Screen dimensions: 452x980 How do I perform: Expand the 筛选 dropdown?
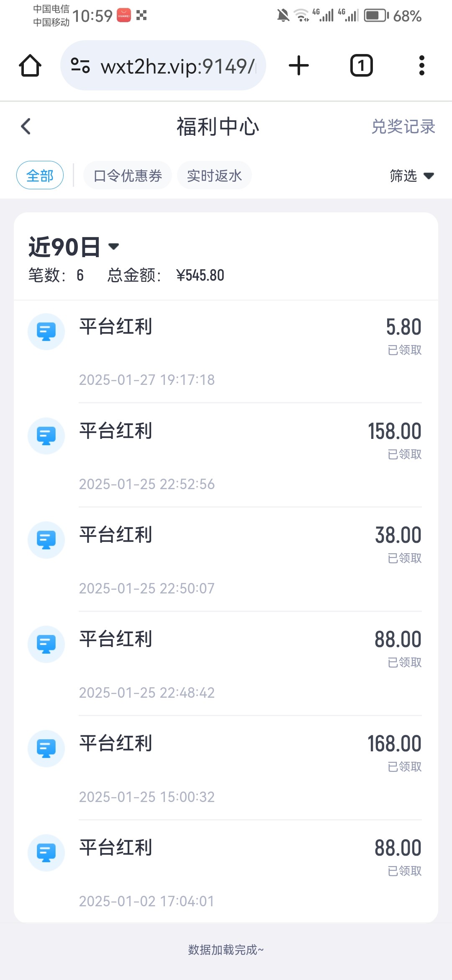point(411,175)
